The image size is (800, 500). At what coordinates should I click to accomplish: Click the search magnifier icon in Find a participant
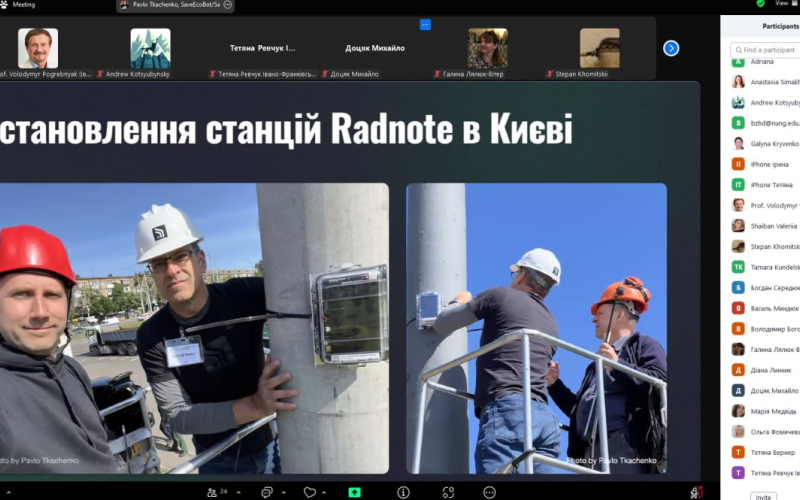(739, 50)
